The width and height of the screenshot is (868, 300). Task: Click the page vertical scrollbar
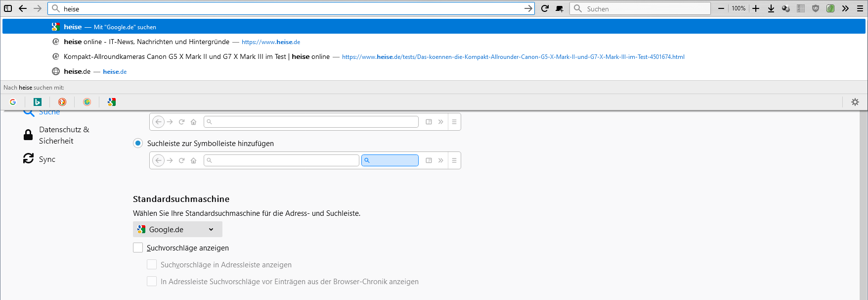(x=864, y=205)
